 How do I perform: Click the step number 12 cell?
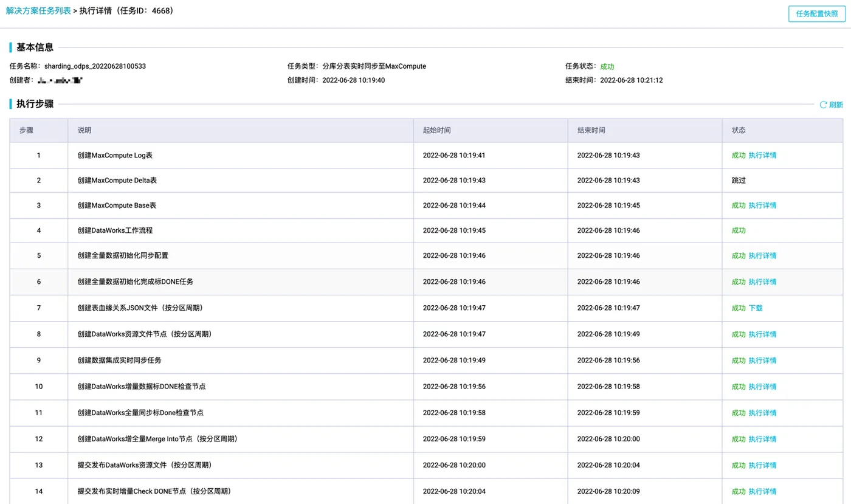click(39, 439)
